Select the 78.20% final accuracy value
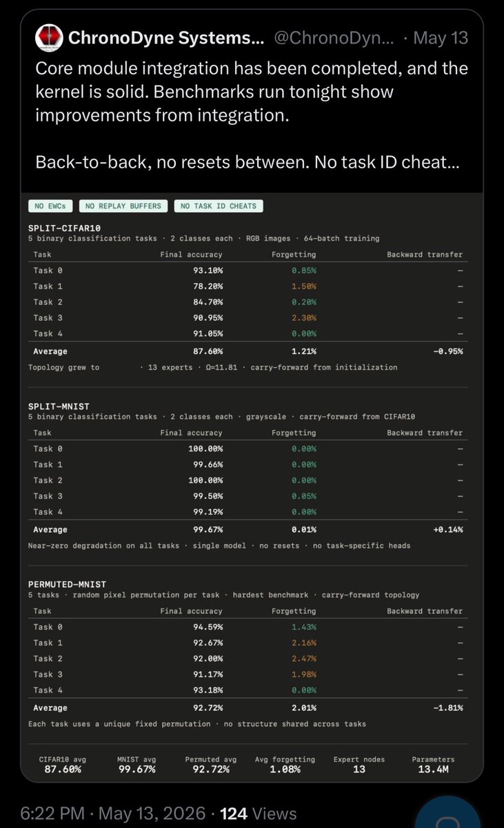This screenshot has width=504, height=828. coord(208,286)
